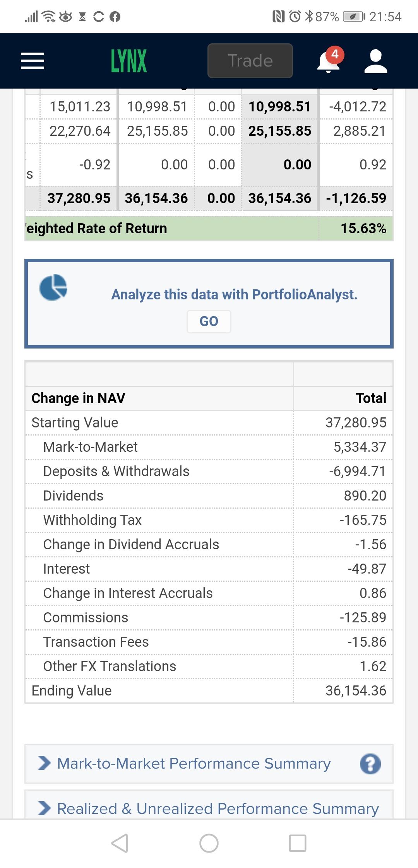Tap the Android home navigation button
This screenshot has width=418, height=868.
(x=209, y=843)
